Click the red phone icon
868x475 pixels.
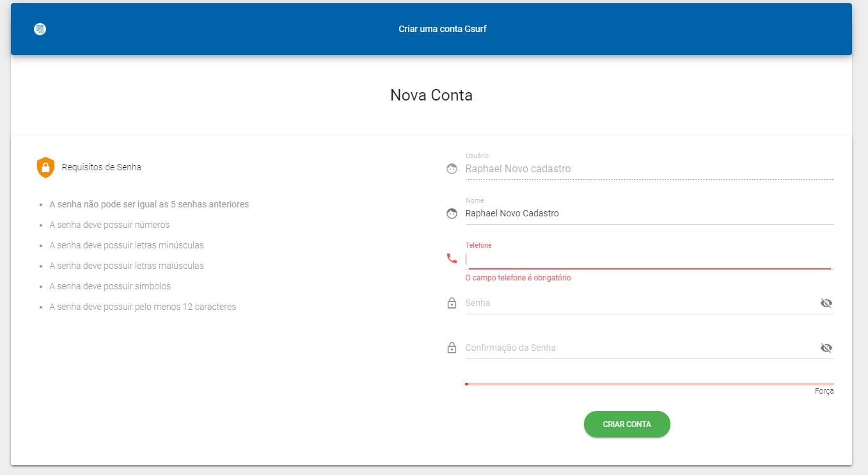click(452, 259)
